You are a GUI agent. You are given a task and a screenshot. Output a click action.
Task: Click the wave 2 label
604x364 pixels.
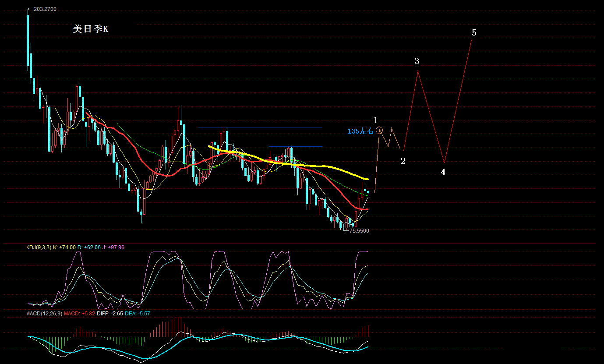click(403, 161)
